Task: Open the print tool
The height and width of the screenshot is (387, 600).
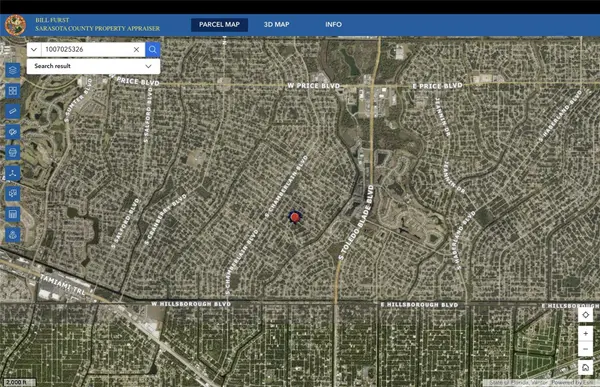Action: coord(13,152)
